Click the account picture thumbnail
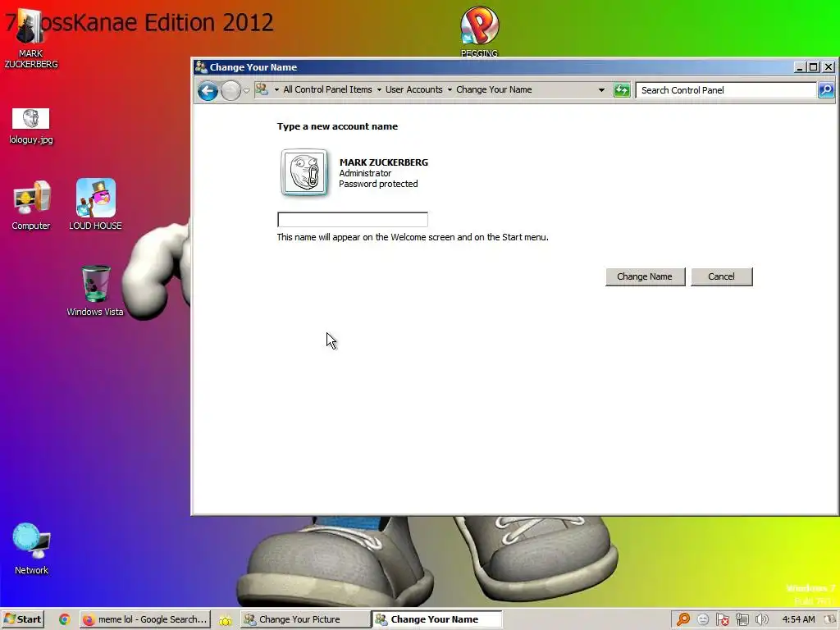This screenshot has width=840, height=630. click(304, 172)
